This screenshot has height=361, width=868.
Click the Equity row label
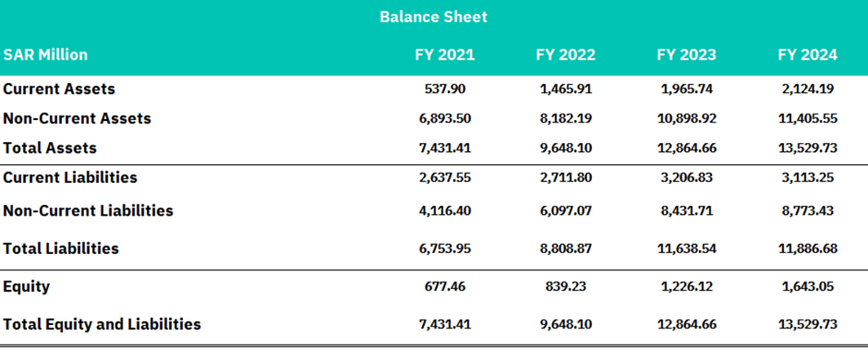(x=27, y=287)
